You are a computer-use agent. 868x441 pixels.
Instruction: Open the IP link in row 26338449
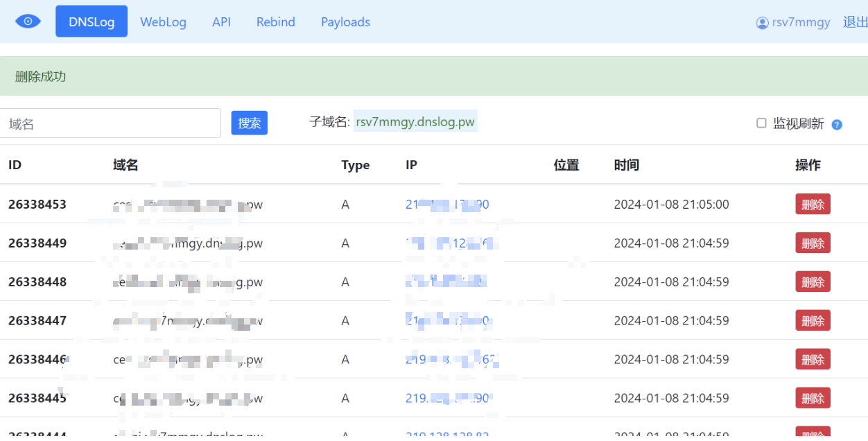[x=451, y=243]
